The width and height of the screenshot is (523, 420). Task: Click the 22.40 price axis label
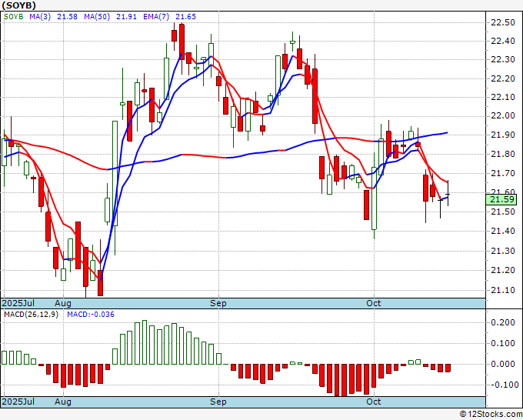click(x=503, y=42)
